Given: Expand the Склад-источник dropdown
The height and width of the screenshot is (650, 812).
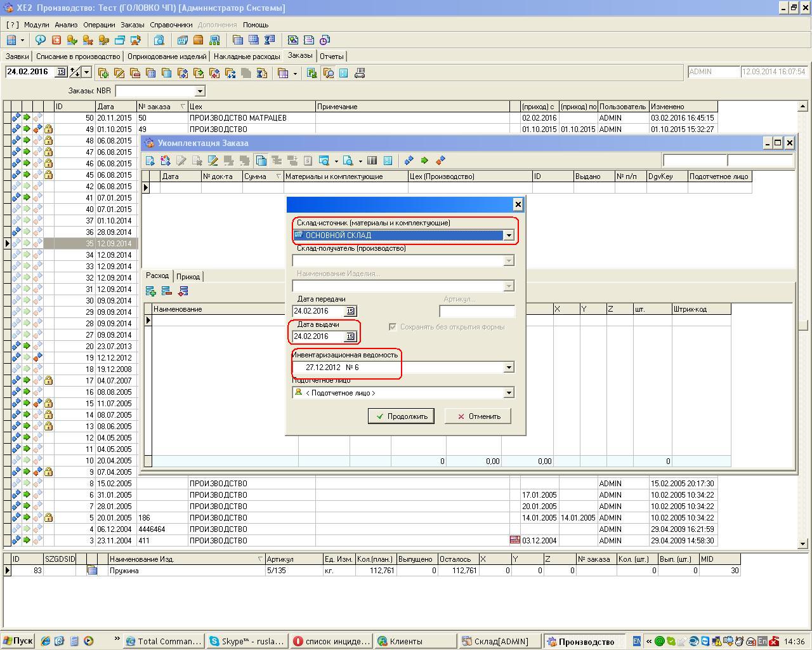Looking at the screenshot, I should [x=508, y=235].
